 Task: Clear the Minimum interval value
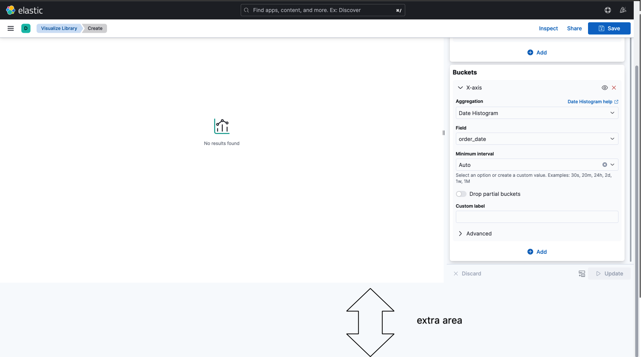click(x=605, y=165)
